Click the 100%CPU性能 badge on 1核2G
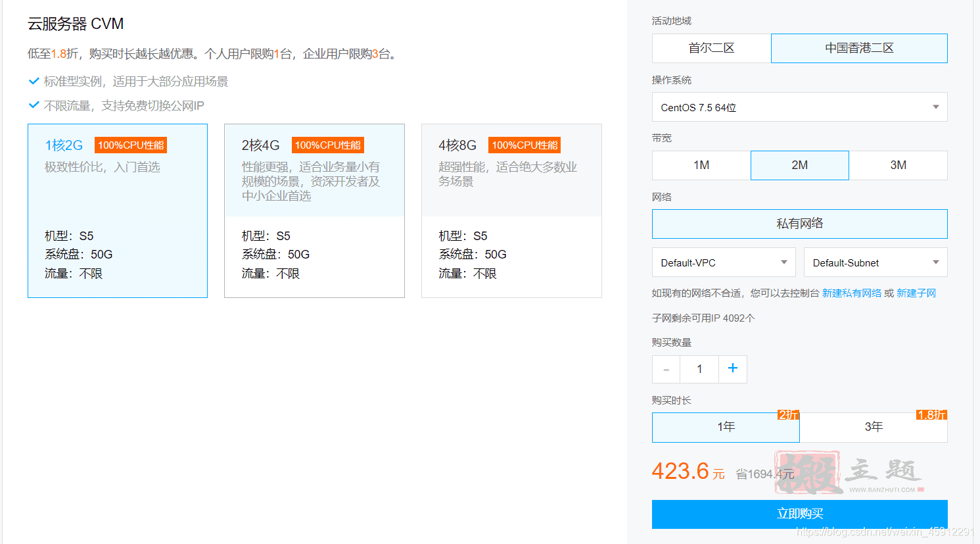This screenshot has height=544, width=980. click(x=131, y=145)
